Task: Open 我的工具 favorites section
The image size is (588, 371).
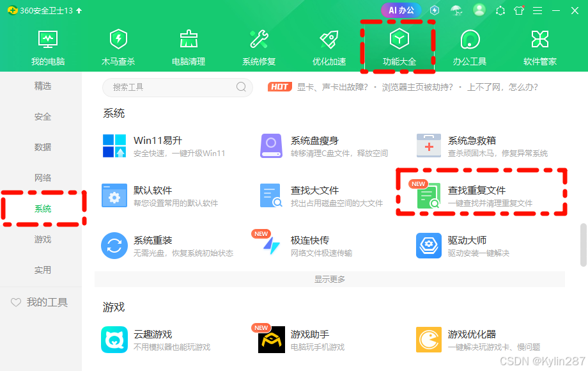Action: (x=39, y=302)
